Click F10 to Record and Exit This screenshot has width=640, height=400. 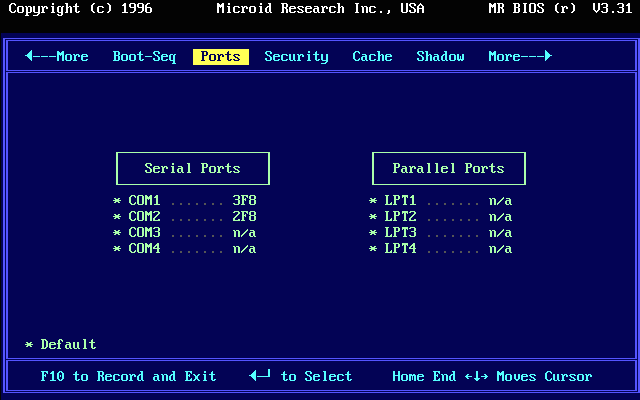128,376
